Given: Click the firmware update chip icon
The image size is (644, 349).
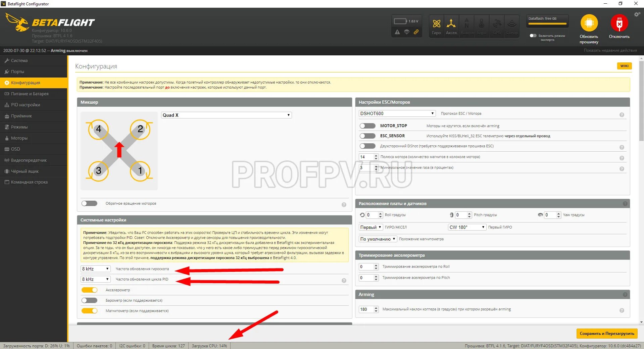Looking at the screenshot, I should tap(589, 23).
